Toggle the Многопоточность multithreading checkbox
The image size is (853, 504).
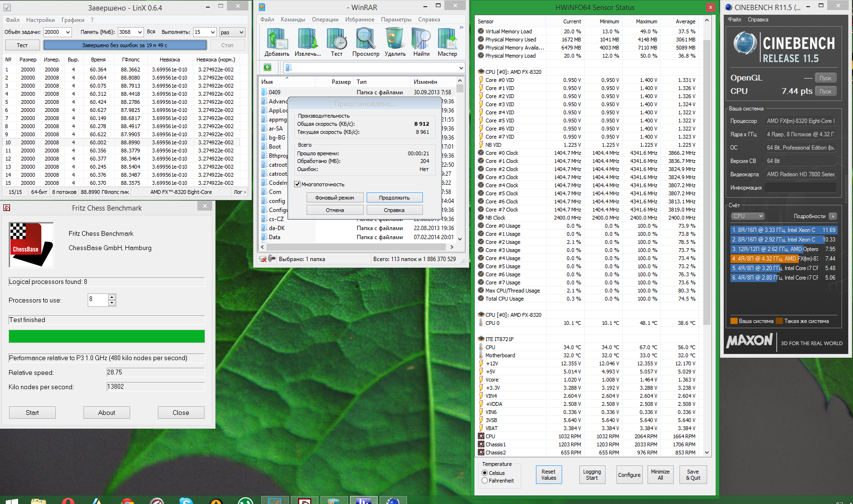coord(298,184)
